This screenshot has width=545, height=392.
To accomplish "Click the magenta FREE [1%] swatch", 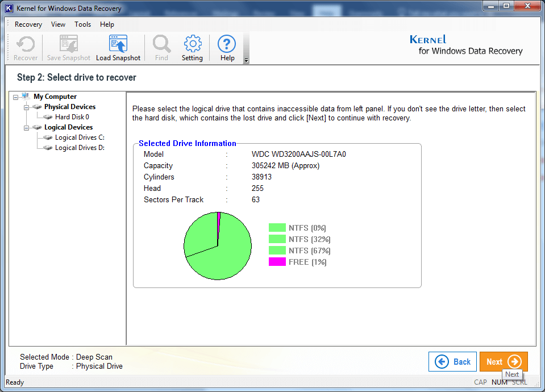I will click(277, 262).
